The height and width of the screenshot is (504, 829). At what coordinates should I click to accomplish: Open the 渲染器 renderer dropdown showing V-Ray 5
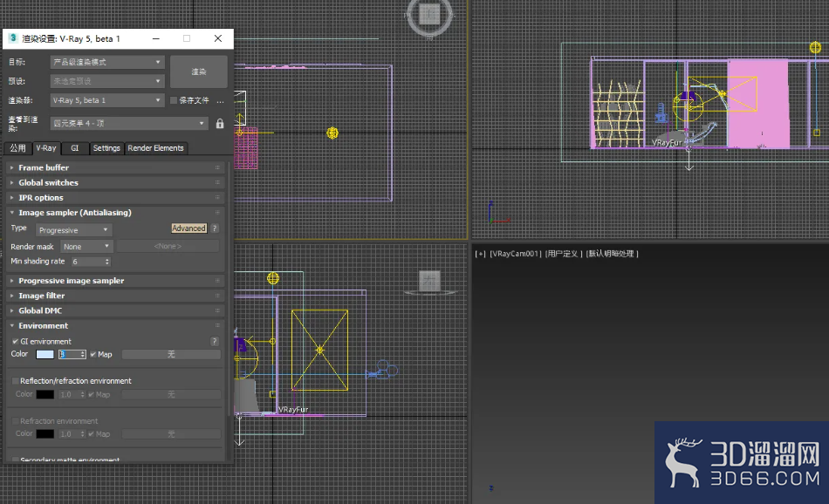pos(107,100)
